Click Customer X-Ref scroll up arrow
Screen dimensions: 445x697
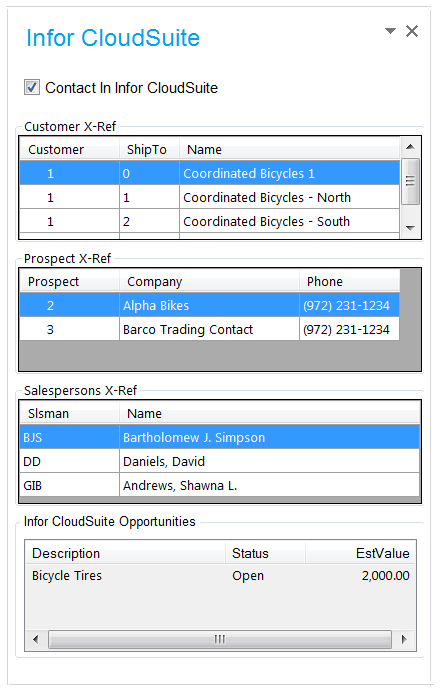[410, 147]
